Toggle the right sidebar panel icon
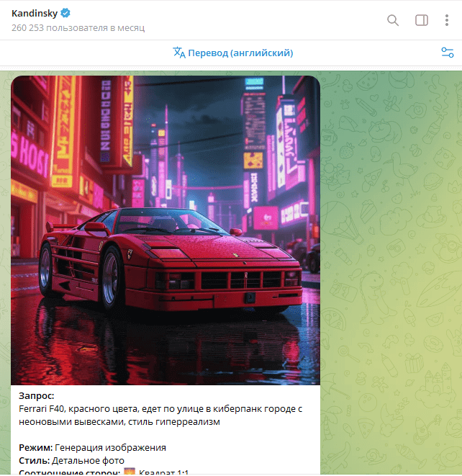This screenshot has width=462, height=476. click(x=422, y=20)
